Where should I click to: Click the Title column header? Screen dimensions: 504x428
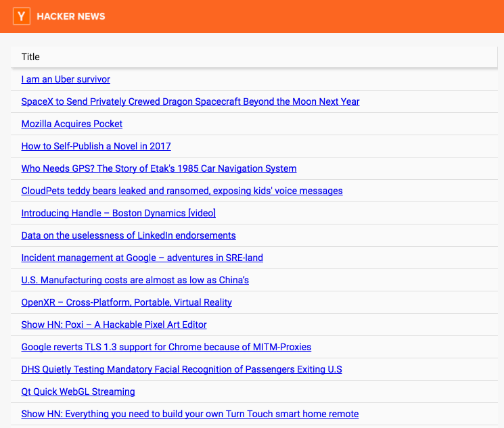click(x=254, y=57)
